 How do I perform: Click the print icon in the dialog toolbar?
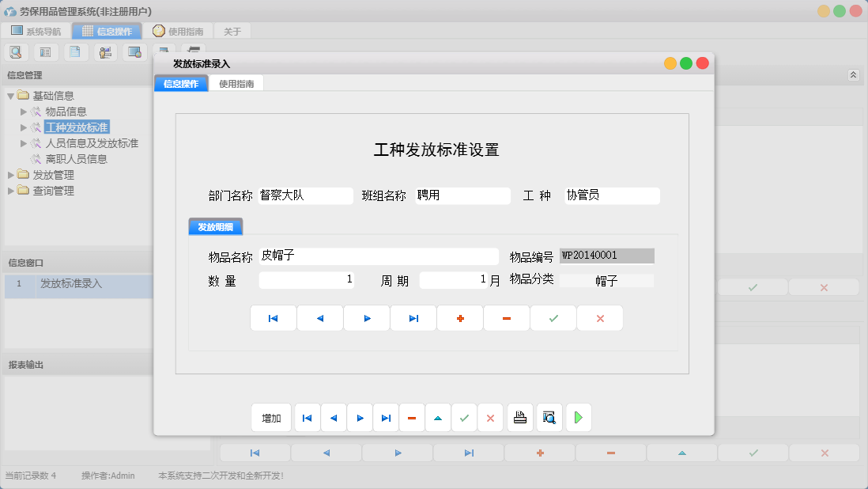520,418
